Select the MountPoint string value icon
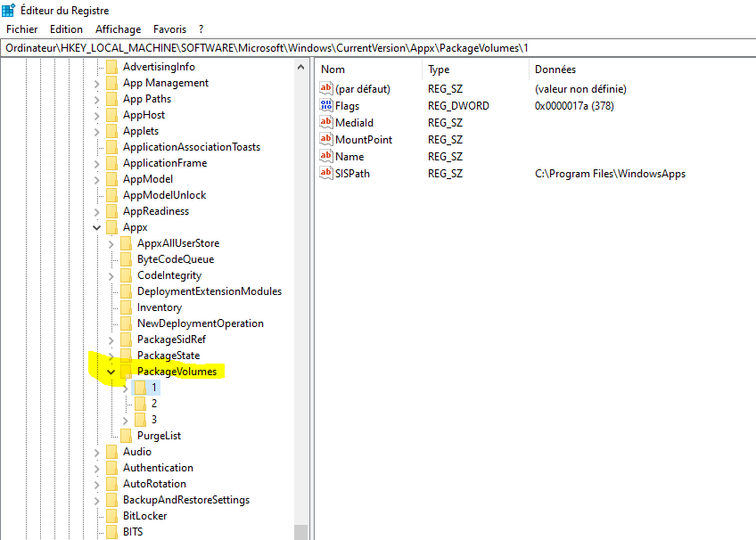 click(326, 139)
